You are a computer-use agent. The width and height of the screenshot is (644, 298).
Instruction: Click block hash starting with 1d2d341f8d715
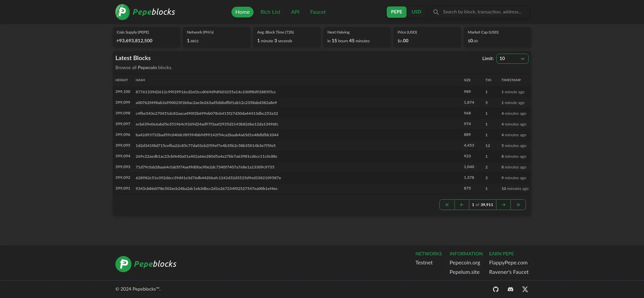tap(206, 146)
